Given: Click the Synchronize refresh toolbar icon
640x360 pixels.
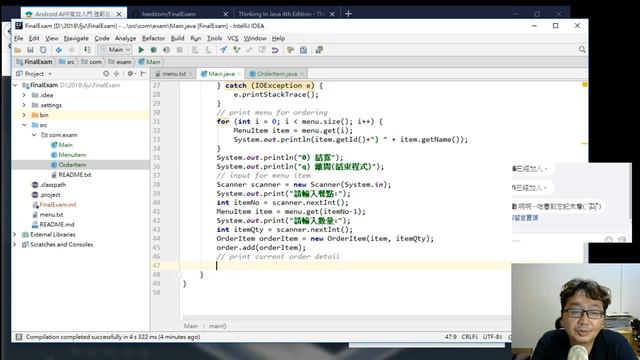Looking at the screenshot, I should 43,50.
